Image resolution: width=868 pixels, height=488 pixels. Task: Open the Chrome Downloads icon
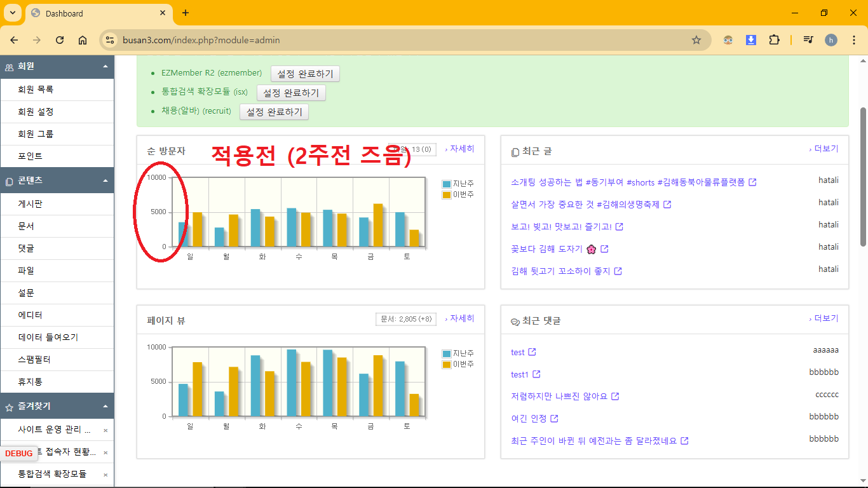pyautogui.click(x=751, y=39)
